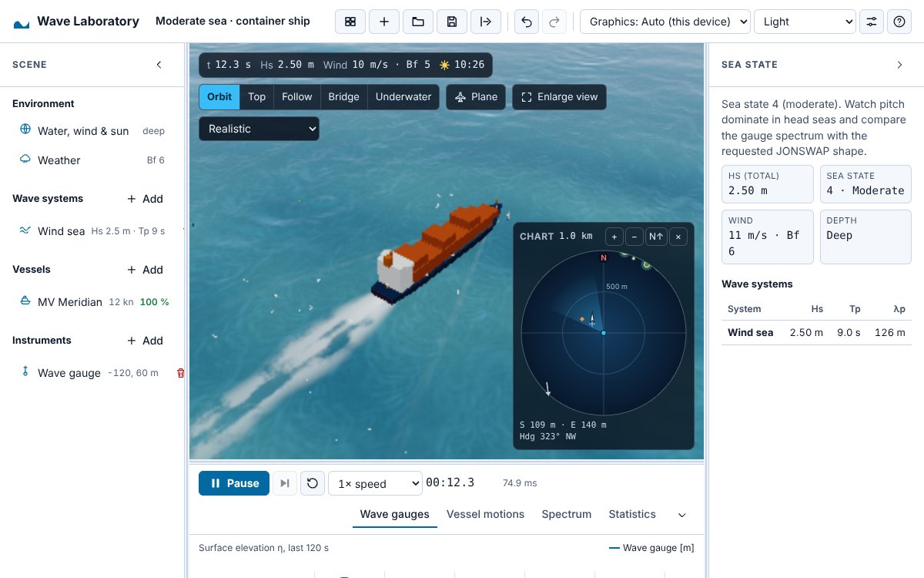Close the chart overlay
924x578 pixels.
click(x=678, y=237)
